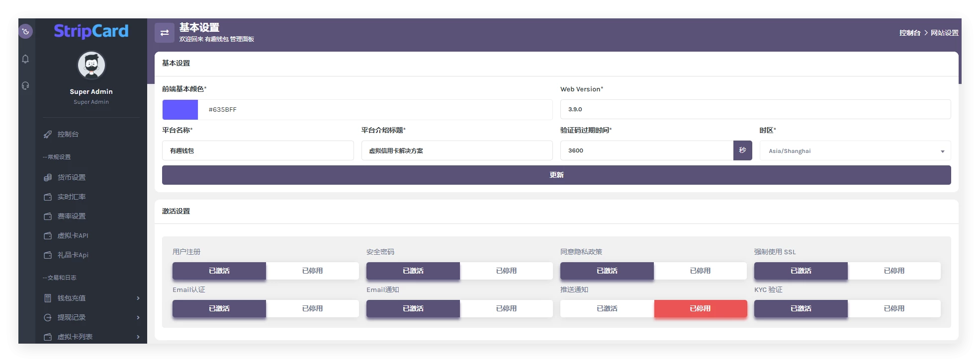Set 用户注册 to 已停用
980x362 pixels.
pyautogui.click(x=312, y=271)
